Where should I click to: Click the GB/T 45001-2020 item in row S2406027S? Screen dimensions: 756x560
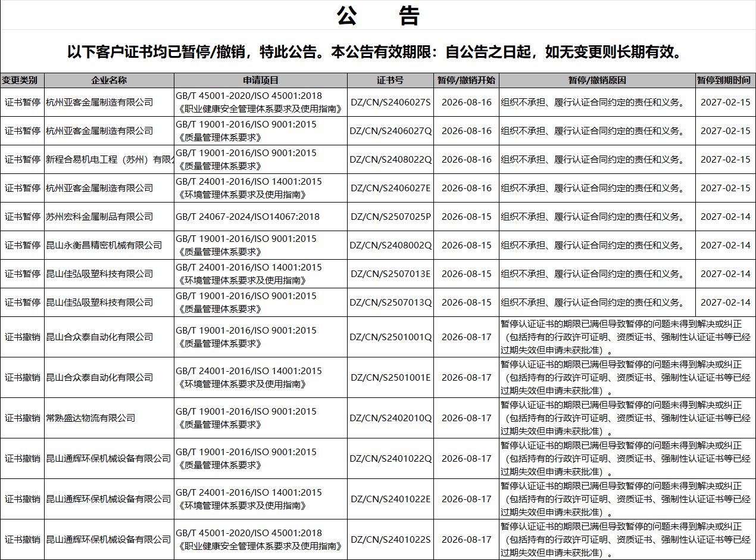coord(260,102)
